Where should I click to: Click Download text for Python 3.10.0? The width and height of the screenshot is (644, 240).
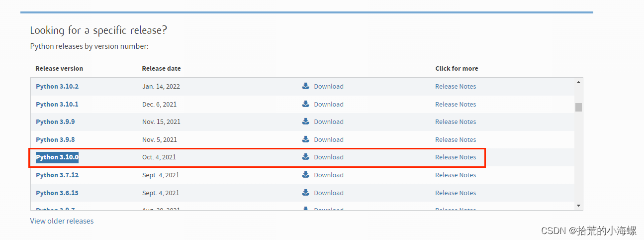[x=329, y=157]
